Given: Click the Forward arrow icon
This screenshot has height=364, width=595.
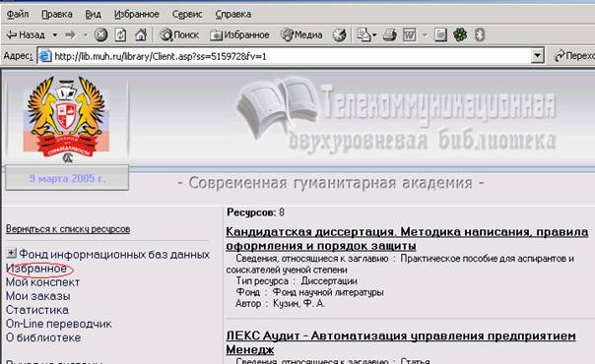Looking at the screenshot, I should click(71, 35).
